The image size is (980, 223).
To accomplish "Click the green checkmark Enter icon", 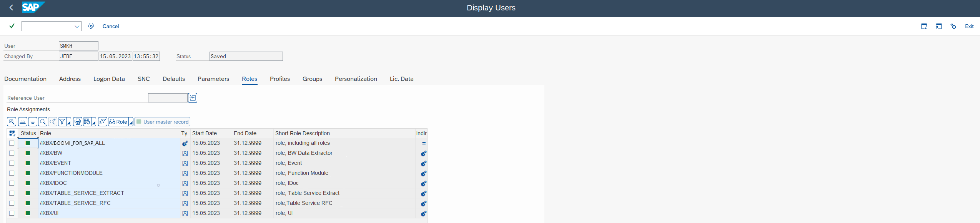I will click(12, 26).
